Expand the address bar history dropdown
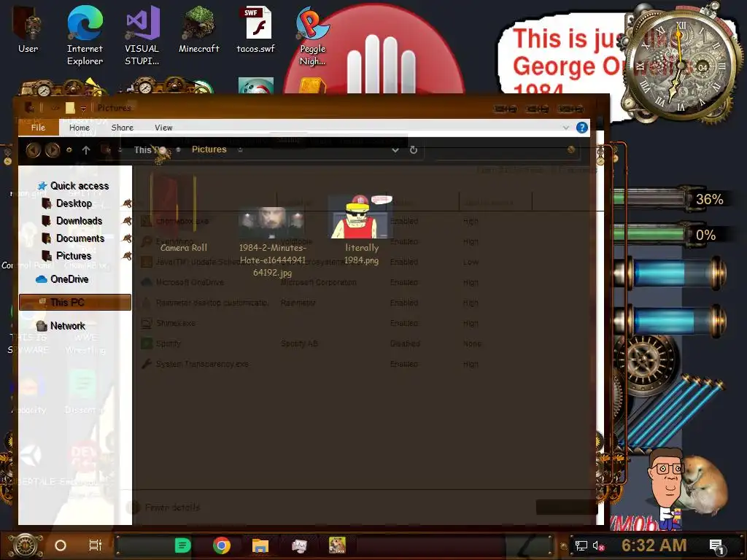 [x=395, y=150]
